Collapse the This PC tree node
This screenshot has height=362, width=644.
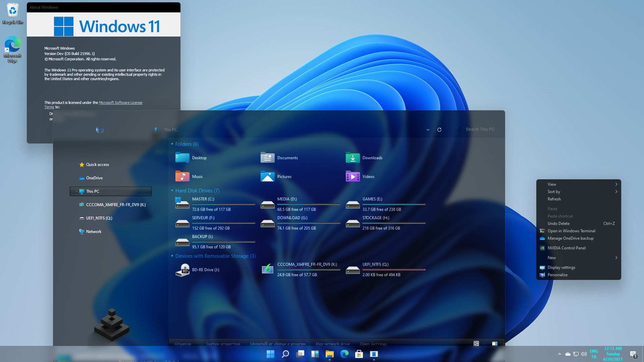tap(76, 191)
